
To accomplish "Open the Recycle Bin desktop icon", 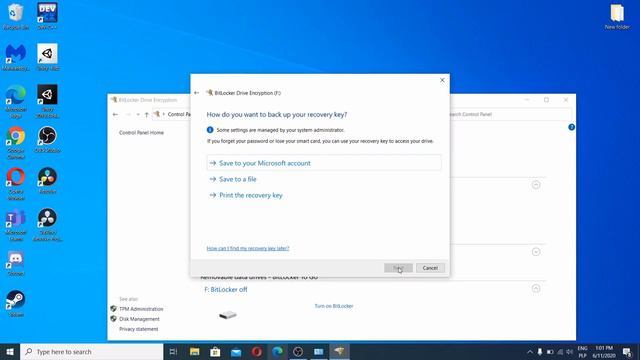I will (x=16, y=16).
